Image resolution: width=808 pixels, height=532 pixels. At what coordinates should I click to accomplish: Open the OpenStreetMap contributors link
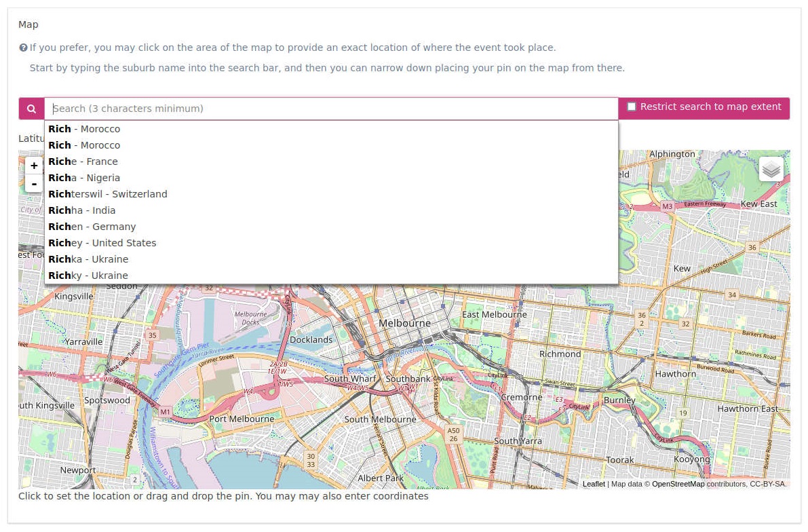pos(678,484)
